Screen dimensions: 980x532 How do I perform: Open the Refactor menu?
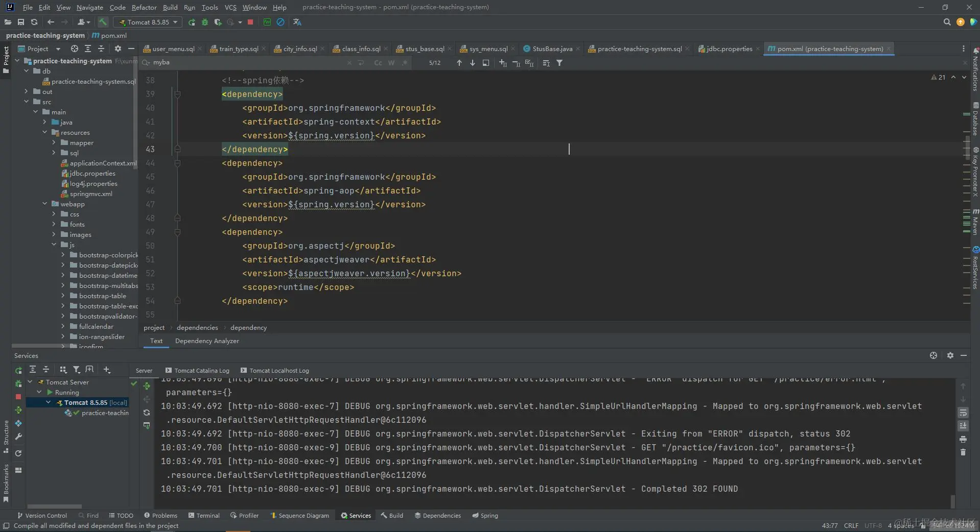144,7
